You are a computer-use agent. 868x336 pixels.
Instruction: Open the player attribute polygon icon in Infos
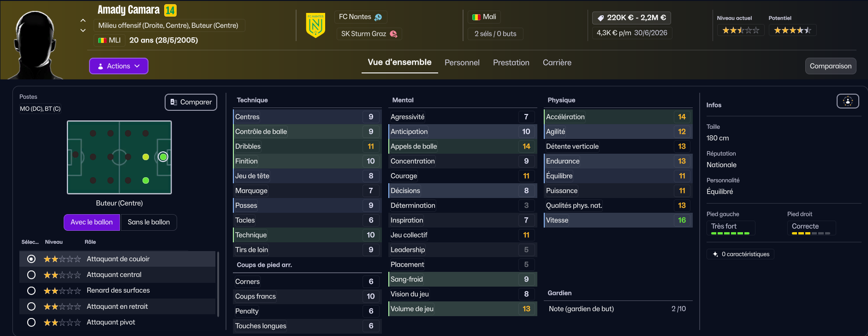point(847,101)
